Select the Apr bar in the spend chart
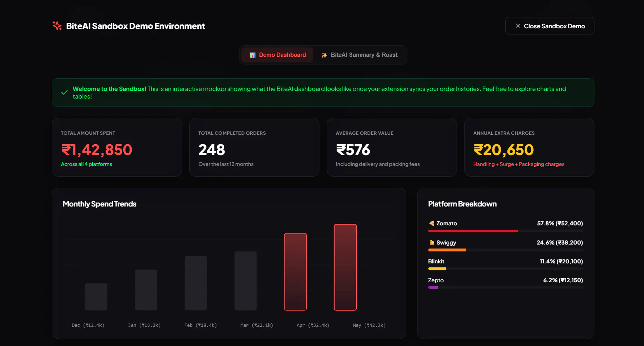644x346 pixels. point(295,272)
